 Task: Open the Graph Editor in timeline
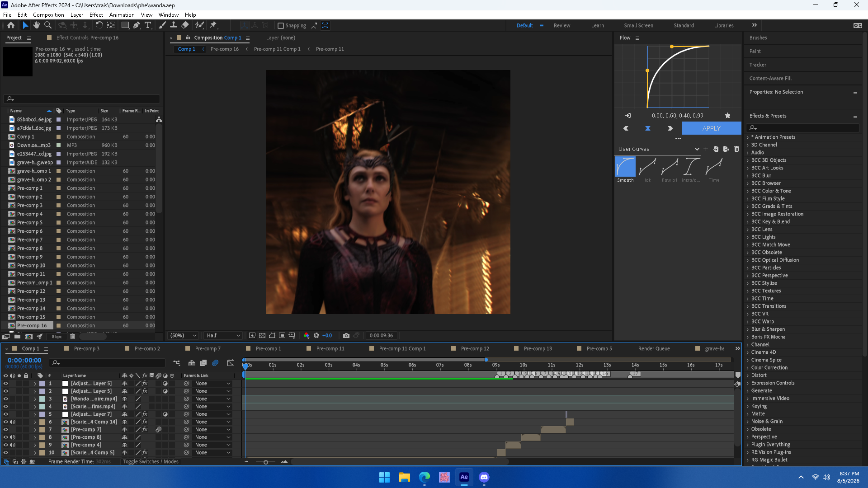[x=231, y=363]
